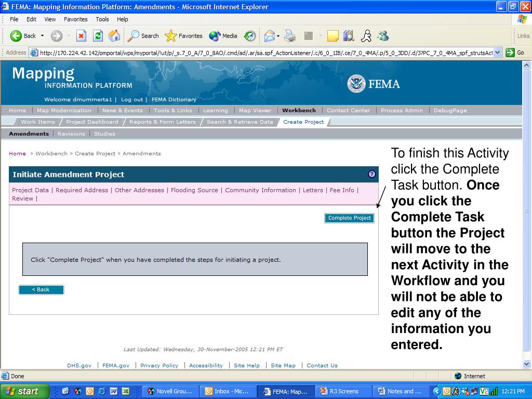Show browsing History icon
Image resolution: width=532 pixels, height=399 pixels.
point(250,36)
